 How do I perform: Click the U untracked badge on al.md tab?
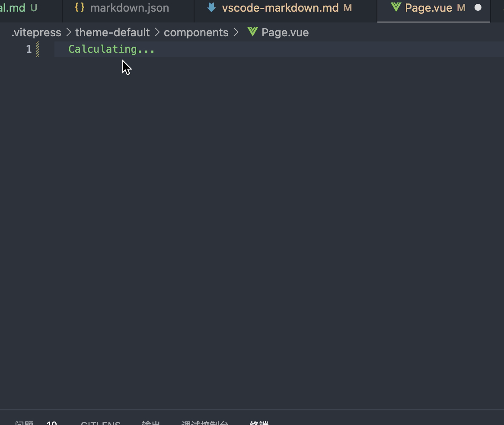33,7
